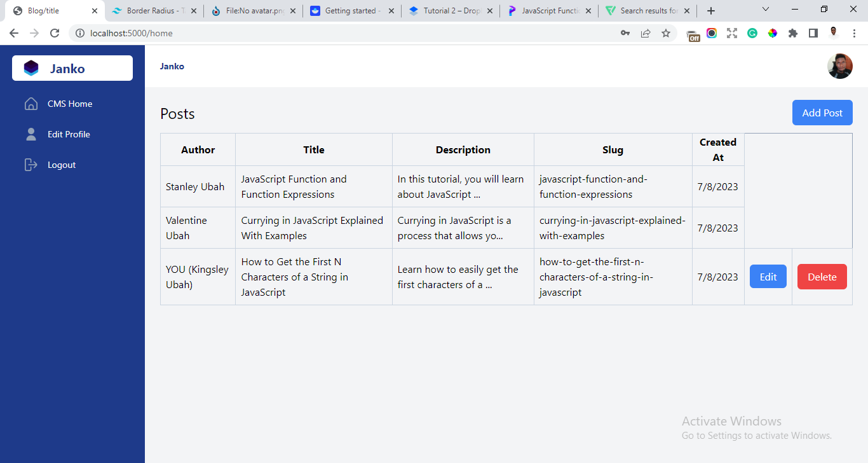The height and width of the screenshot is (463, 868).
Task: Open the ColorZilla color wheel extension
Action: 773,32
